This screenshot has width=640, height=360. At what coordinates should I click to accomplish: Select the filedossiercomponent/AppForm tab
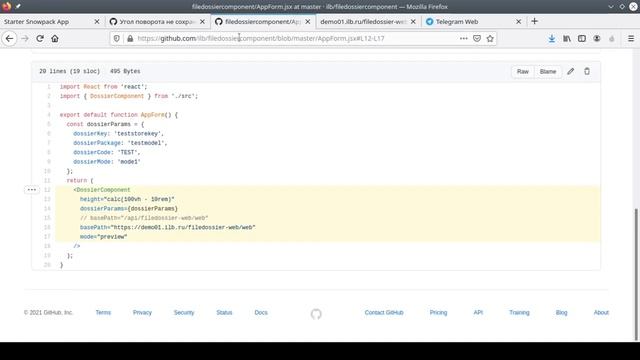(263, 22)
